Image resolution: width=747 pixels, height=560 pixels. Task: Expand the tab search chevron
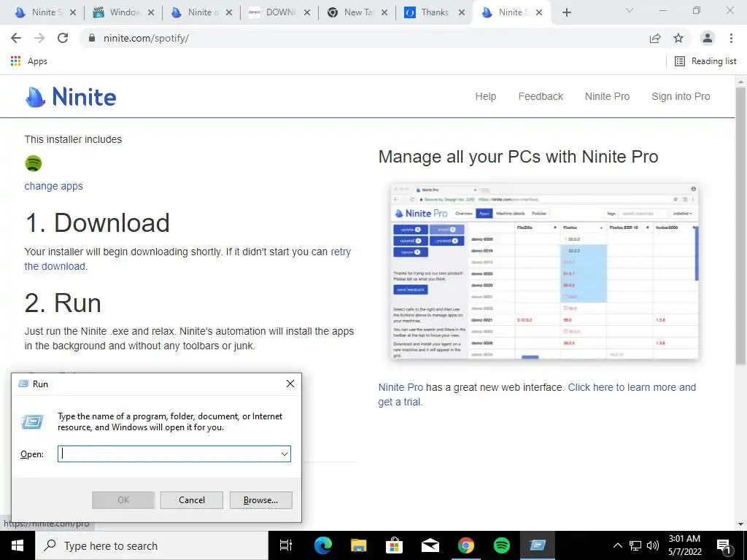[630, 10]
